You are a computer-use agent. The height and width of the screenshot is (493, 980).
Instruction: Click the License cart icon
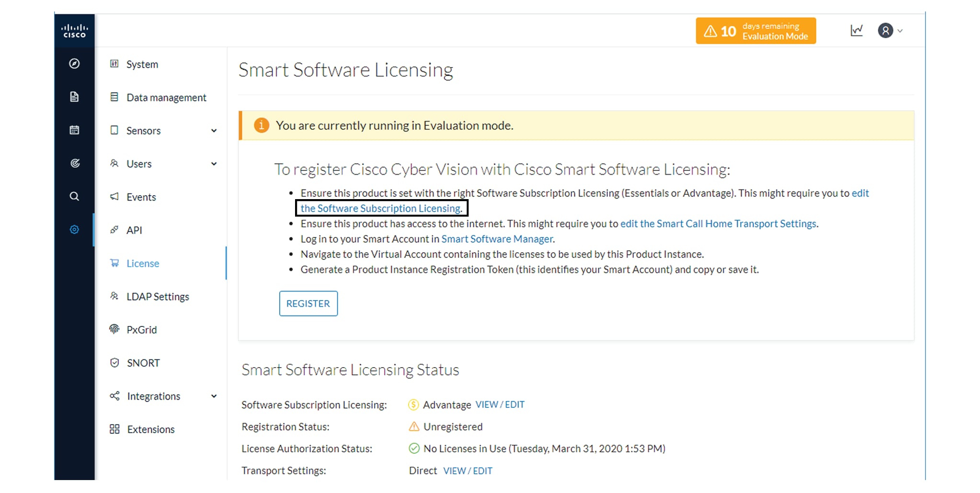[x=114, y=263]
